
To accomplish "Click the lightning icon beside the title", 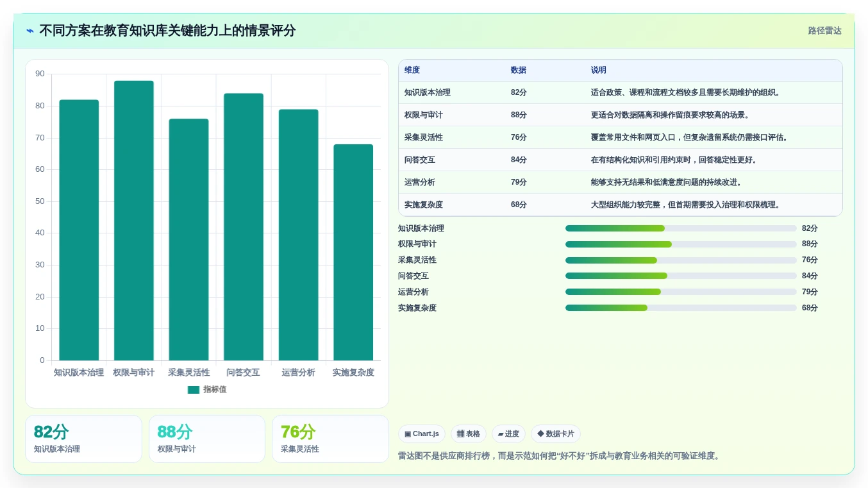I will [x=30, y=31].
